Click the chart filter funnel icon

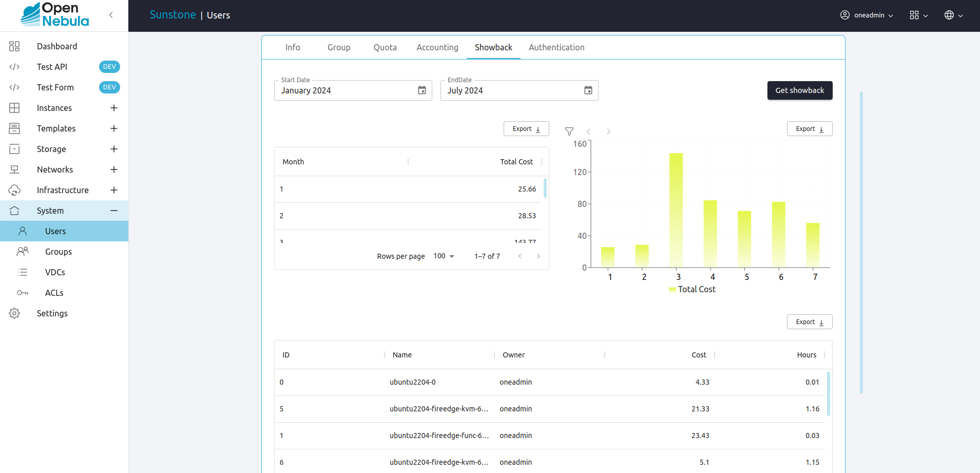569,131
